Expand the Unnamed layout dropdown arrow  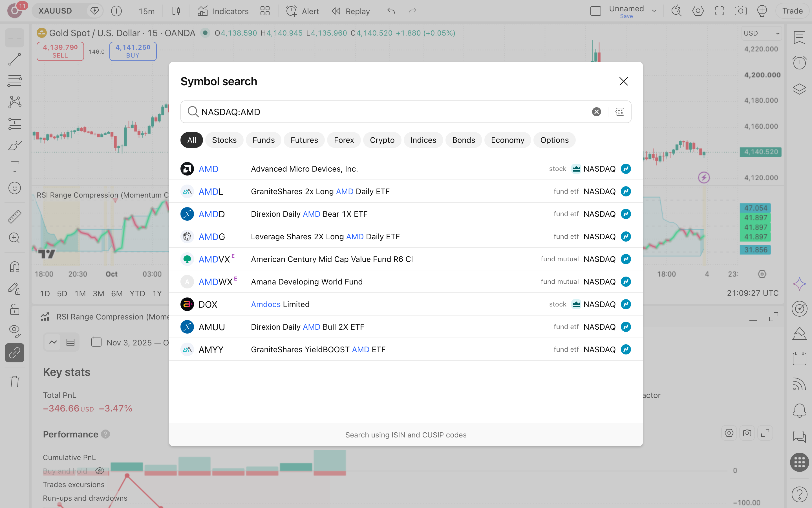(654, 11)
